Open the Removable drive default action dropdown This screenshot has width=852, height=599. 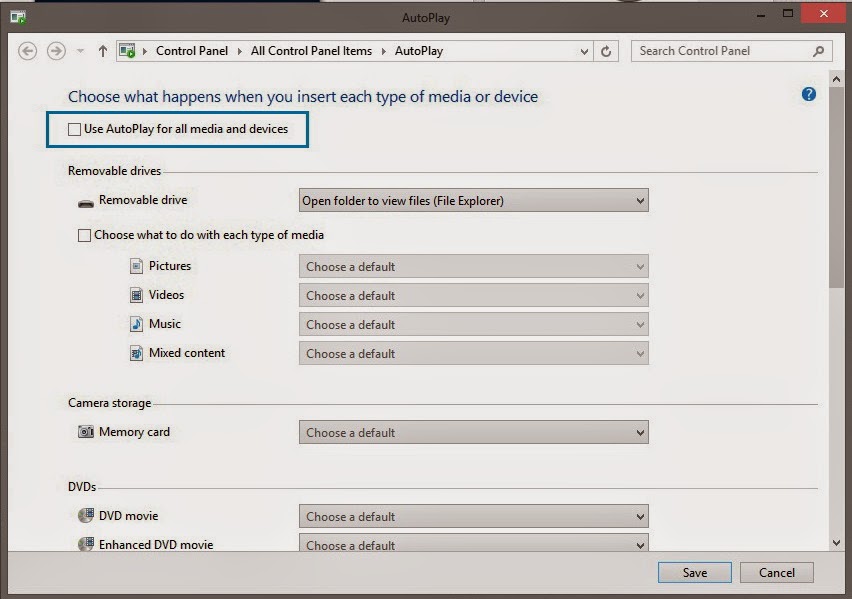pos(473,199)
